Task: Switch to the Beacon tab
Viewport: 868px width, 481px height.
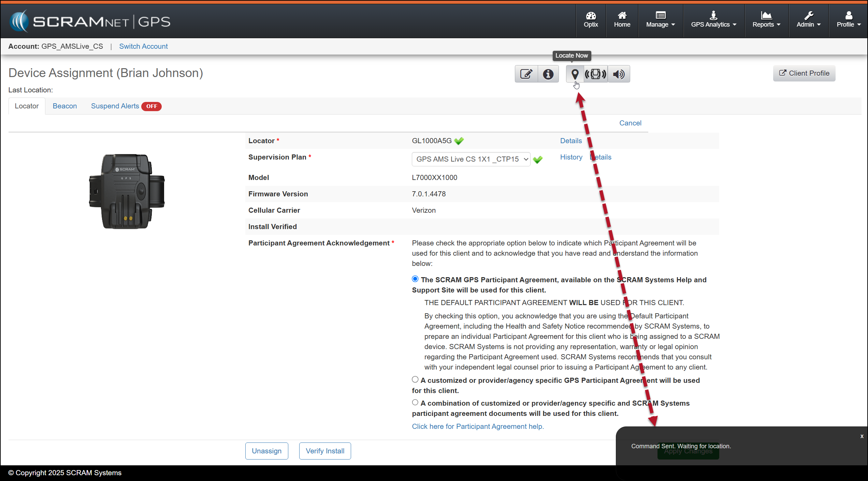Action: pyautogui.click(x=64, y=106)
